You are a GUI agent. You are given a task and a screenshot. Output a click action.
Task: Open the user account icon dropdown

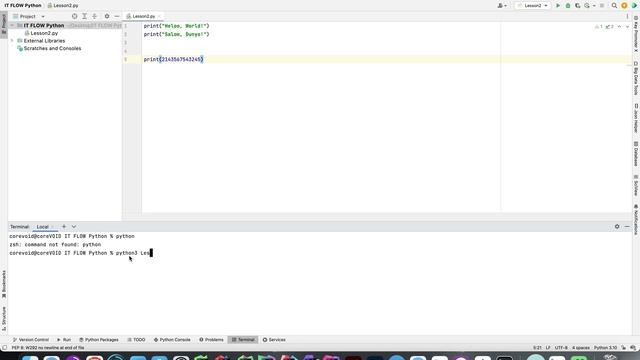pyautogui.click(x=502, y=6)
